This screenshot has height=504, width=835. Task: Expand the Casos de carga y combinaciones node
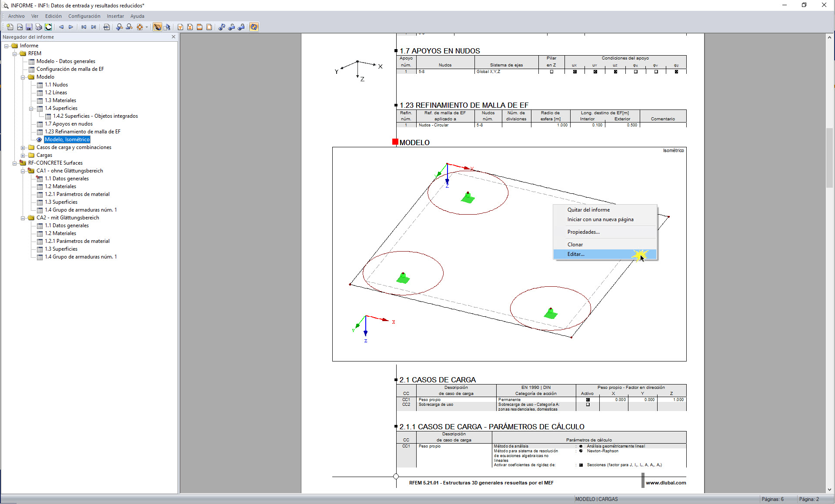23,148
